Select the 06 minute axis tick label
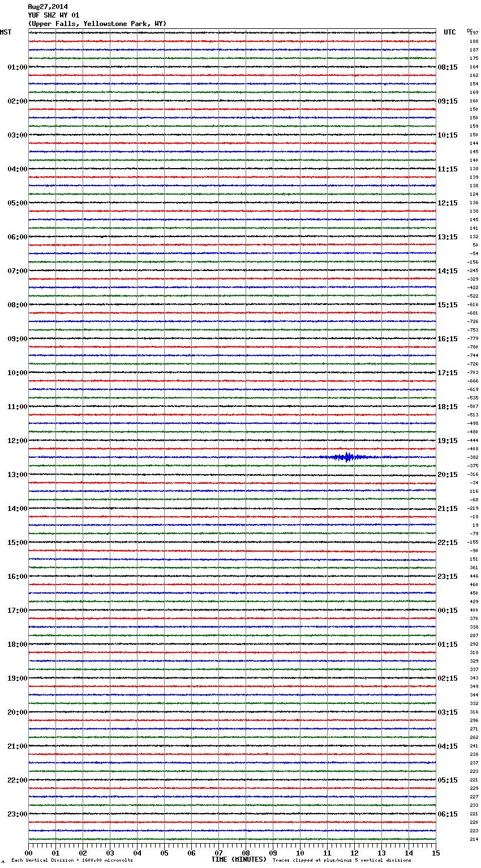Viewport: 481px width, 868px height. tap(191, 853)
